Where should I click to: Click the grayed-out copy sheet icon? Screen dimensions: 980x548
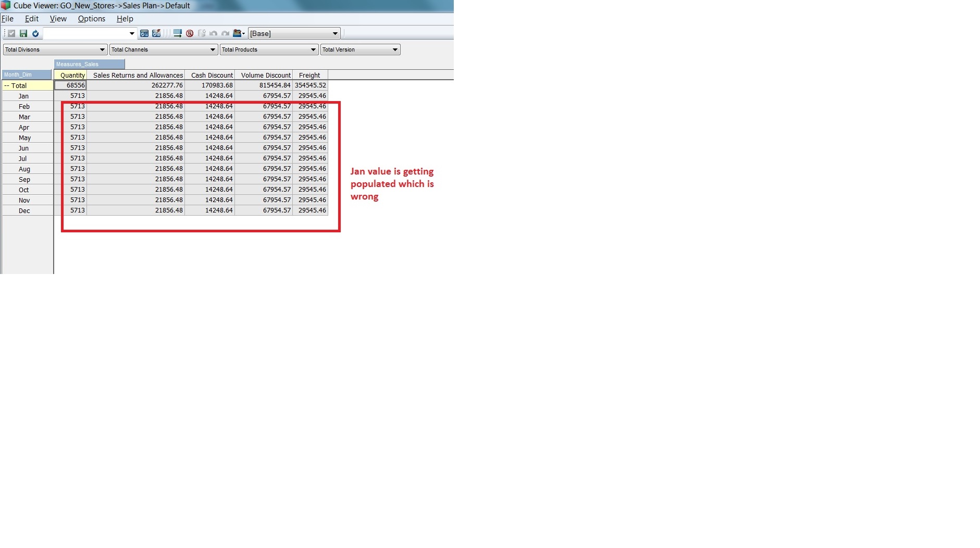pyautogui.click(x=202, y=33)
